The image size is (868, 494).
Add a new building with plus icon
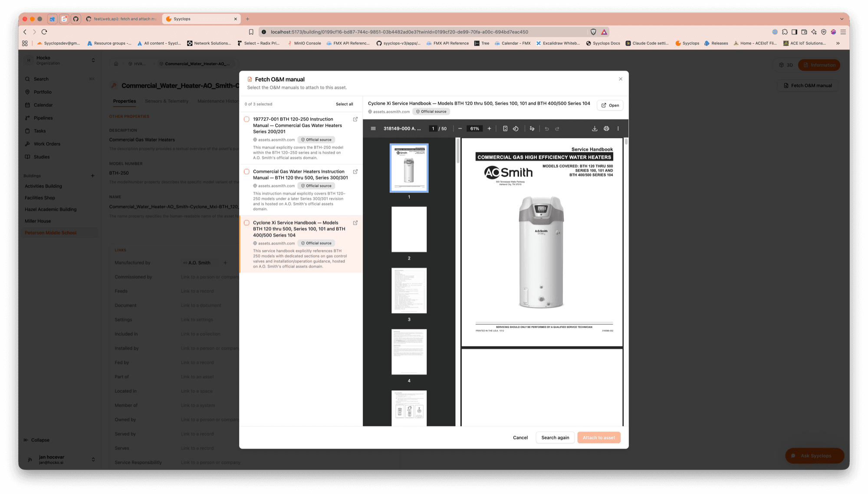[92, 176]
